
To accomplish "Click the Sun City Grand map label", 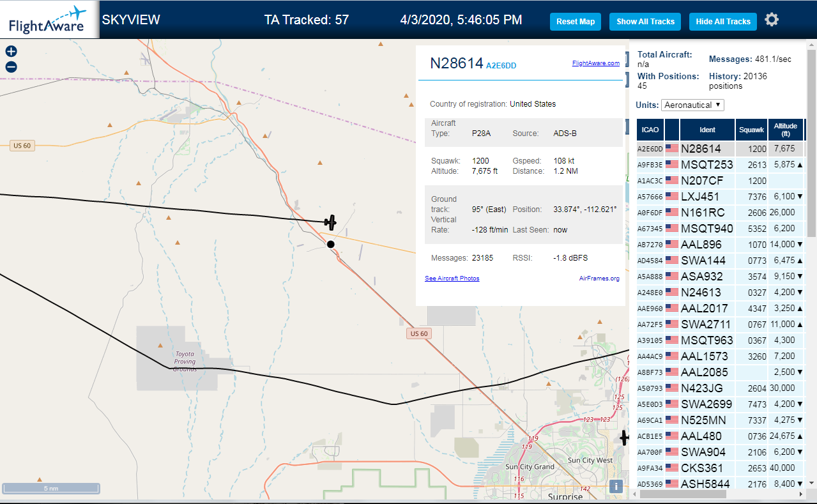I will point(530,467).
